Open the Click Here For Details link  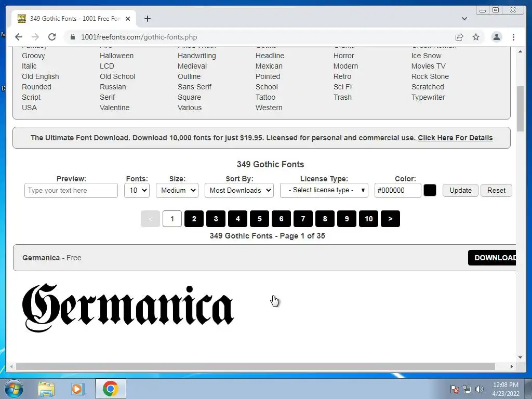tap(455, 138)
